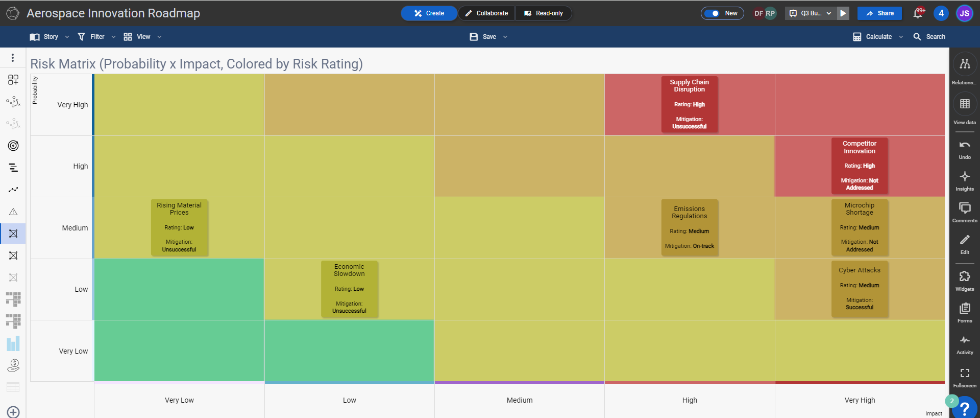Open the JS user avatar
Viewport: 980px width, 418px height.
(964, 13)
